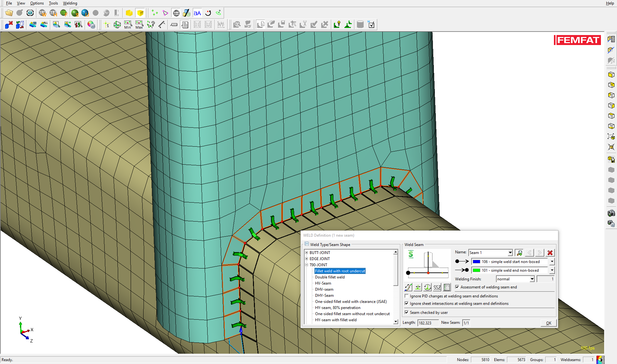Screen dimensions: 617x364
Task: Click the SSZ button in Weld Seam panel
Action: pyautogui.click(x=437, y=287)
